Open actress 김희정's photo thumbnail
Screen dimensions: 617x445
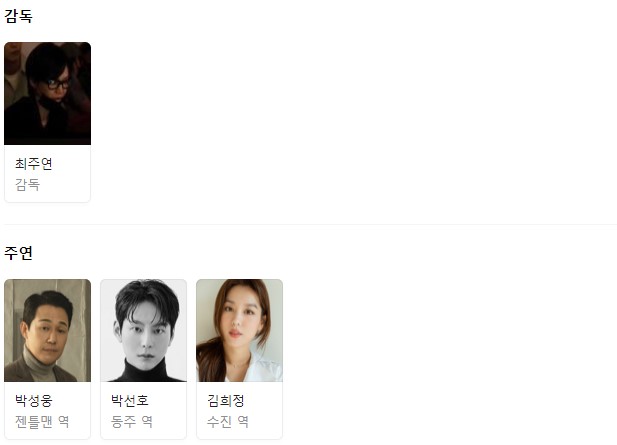click(x=239, y=331)
